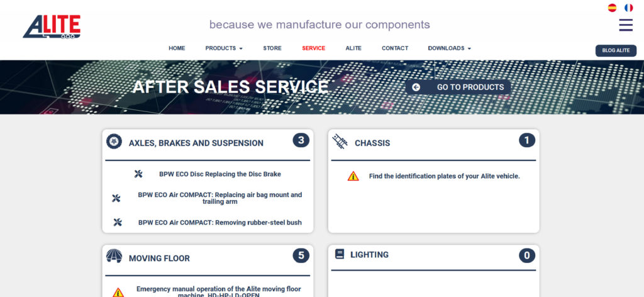Viewport: 644px width, 297px height.
Task: Click tools icon beside Replacing air bag mount
Action: [x=116, y=198]
